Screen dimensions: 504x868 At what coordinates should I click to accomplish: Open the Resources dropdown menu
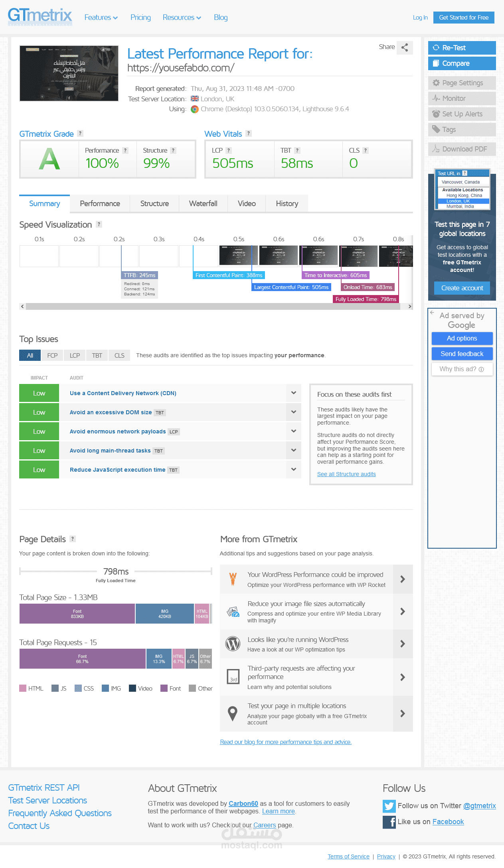[182, 18]
